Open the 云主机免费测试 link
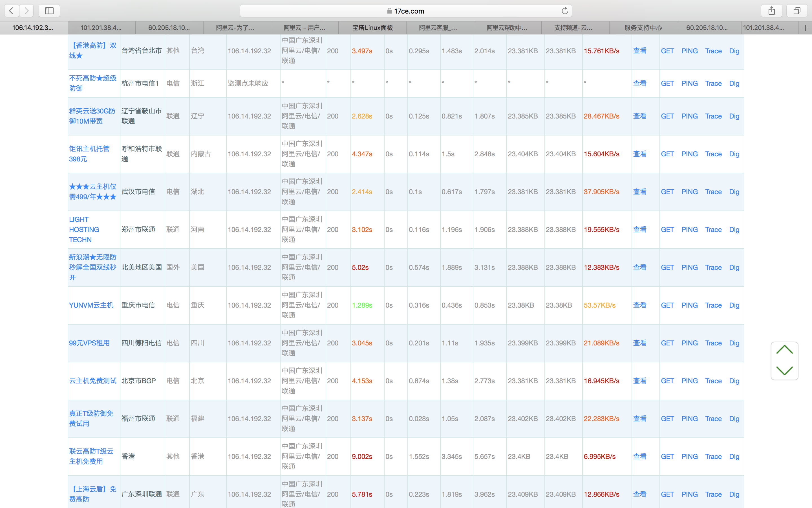Screen dimensions: 812x508 click(93, 381)
